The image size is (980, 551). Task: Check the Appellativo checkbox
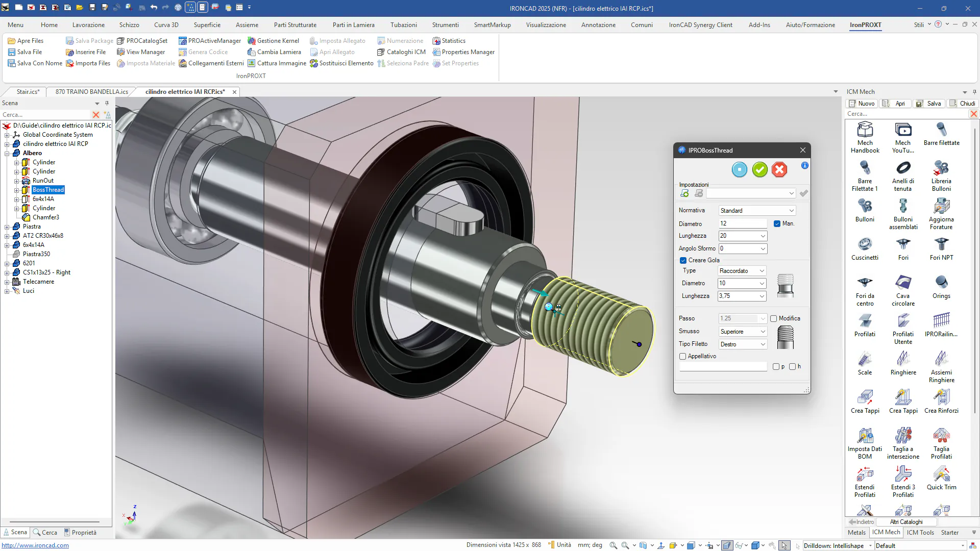point(683,356)
